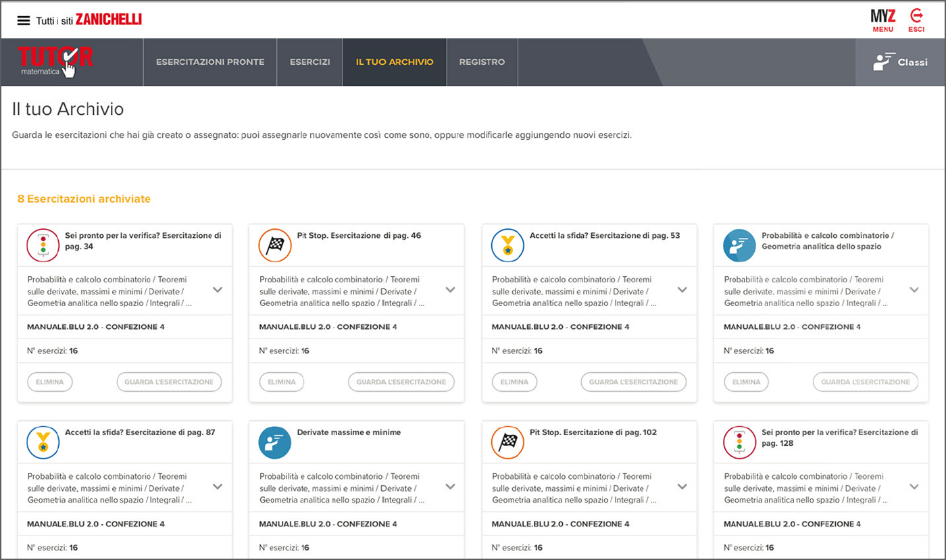Open title Accetti la sfida pag. 53
The width and height of the screenshot is (946, 560).
605,236
